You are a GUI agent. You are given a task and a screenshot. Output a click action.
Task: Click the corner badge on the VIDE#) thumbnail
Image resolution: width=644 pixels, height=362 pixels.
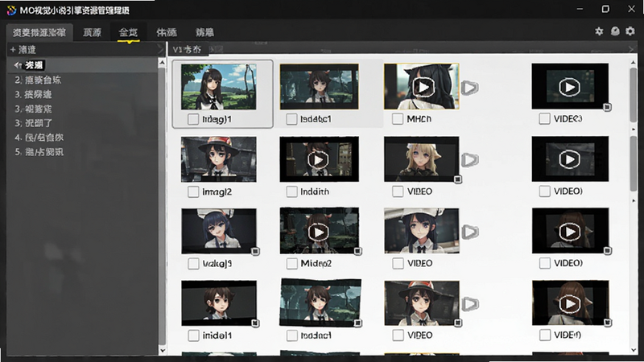click(x=608, y=323)
